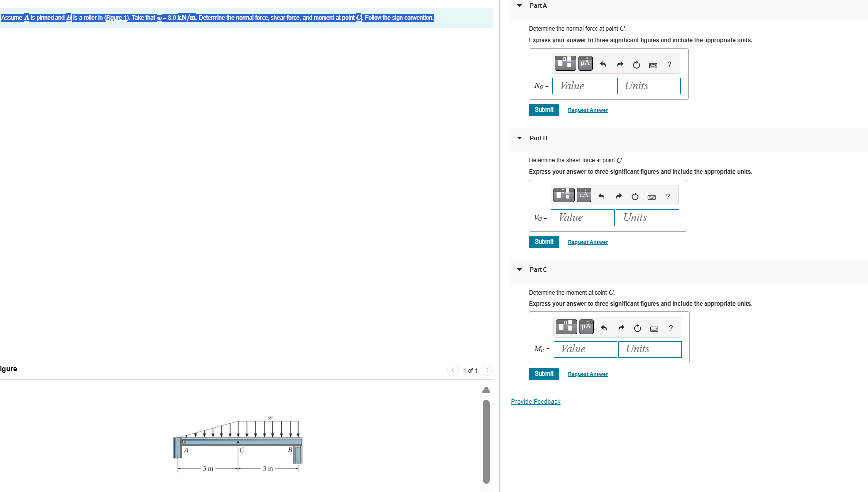Screen dimensions: 868x492
Task: Click the Units field for MC
Action: click(650, 349)
